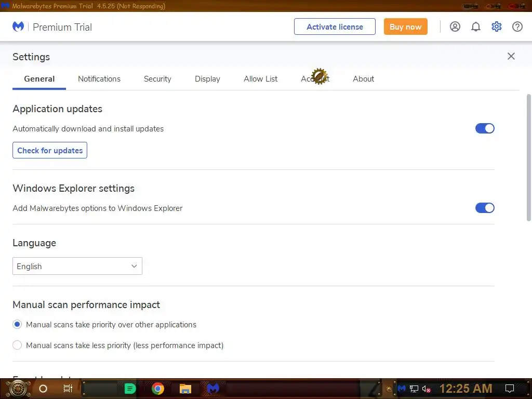This screenshot has height=399, width=532.
Task: Click the Buy now button
Action: [x=405, y=26]
